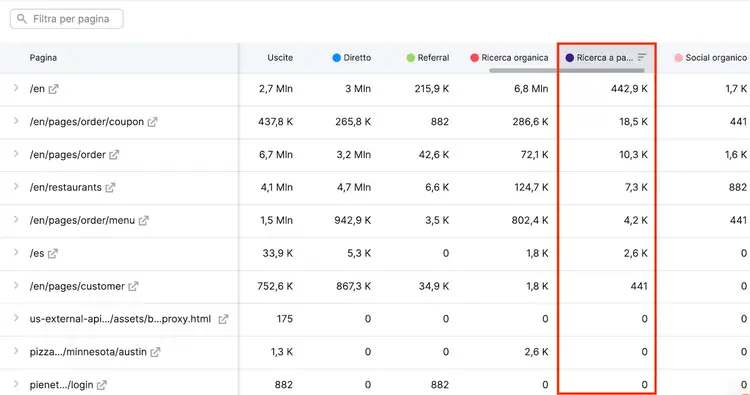
Task: Open /en page external link icon
Action: coord(53,89)
